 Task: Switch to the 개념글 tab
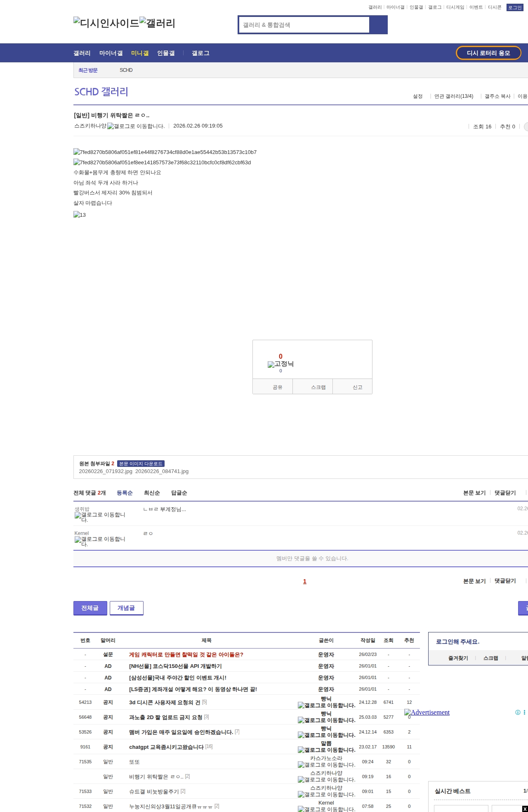coord(126,608)
